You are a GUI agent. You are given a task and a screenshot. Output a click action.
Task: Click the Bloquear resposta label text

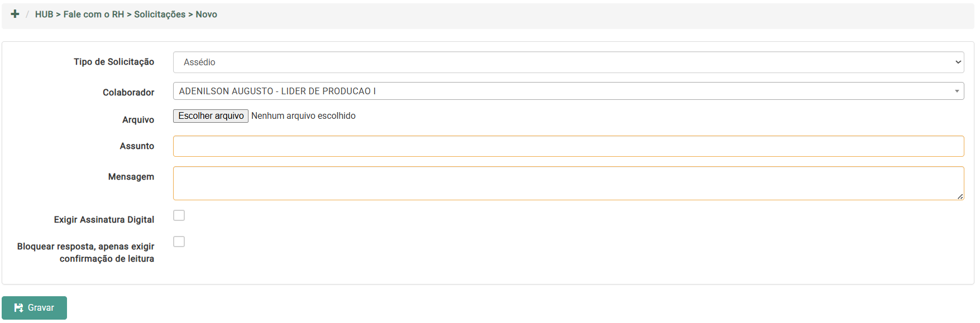[x=85, y=253]
